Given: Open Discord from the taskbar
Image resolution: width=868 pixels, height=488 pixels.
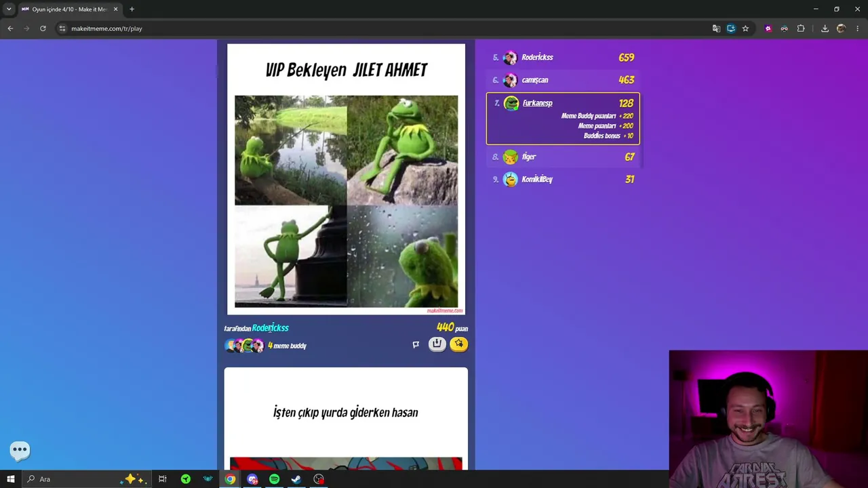Looking at the screenshot, I should (x=252, y=479).
